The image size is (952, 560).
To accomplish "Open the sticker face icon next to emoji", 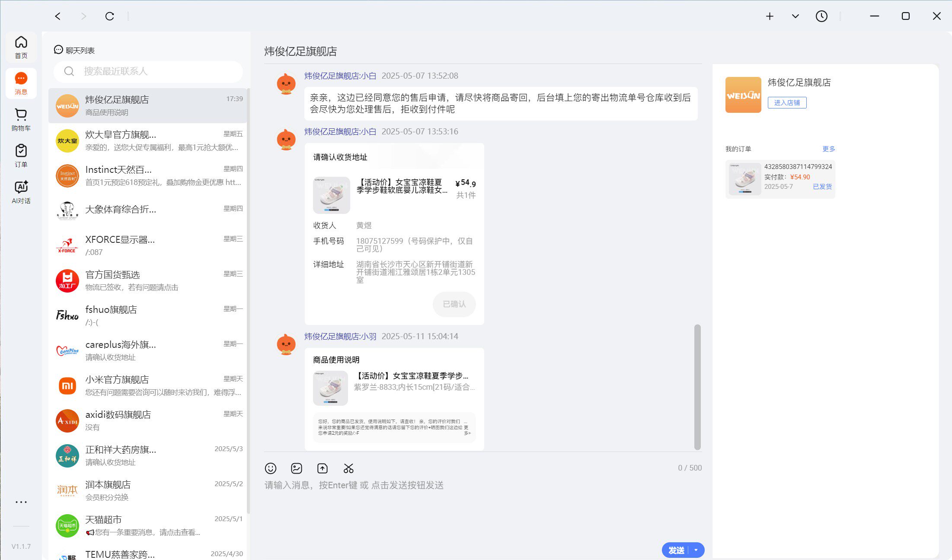I will 297,468.
